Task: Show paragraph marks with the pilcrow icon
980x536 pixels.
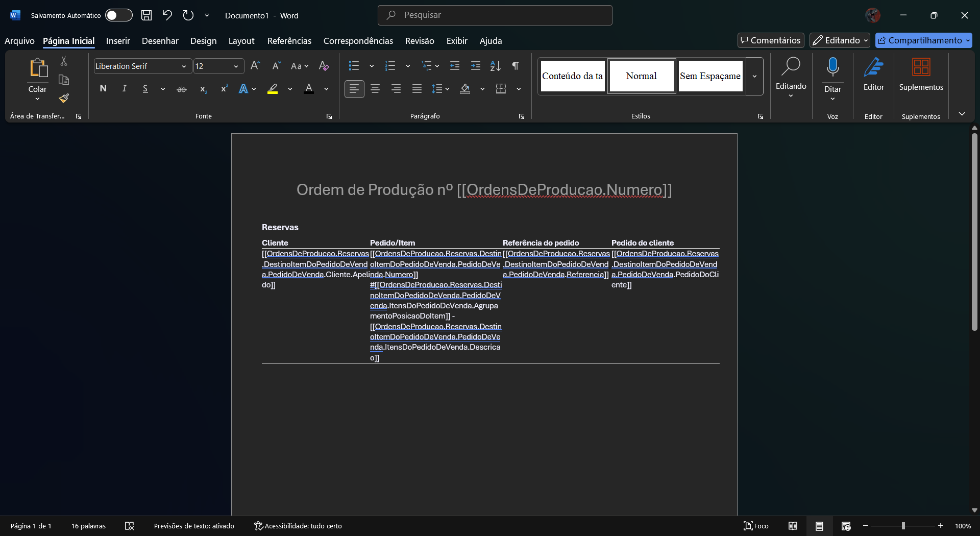Action: click(516, 66)
